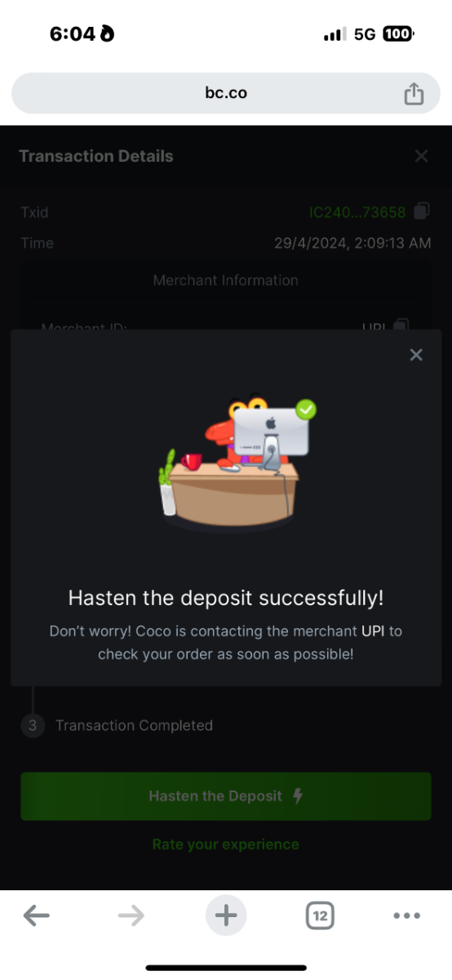The height and width of the screenshot is (980, 452).
Task: Open the browser three-dot menu
Action: 406,915
